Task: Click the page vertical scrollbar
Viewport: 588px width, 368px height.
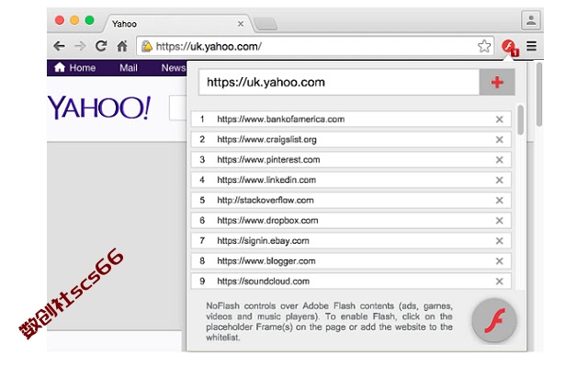Action: click(x=539, y=95)
